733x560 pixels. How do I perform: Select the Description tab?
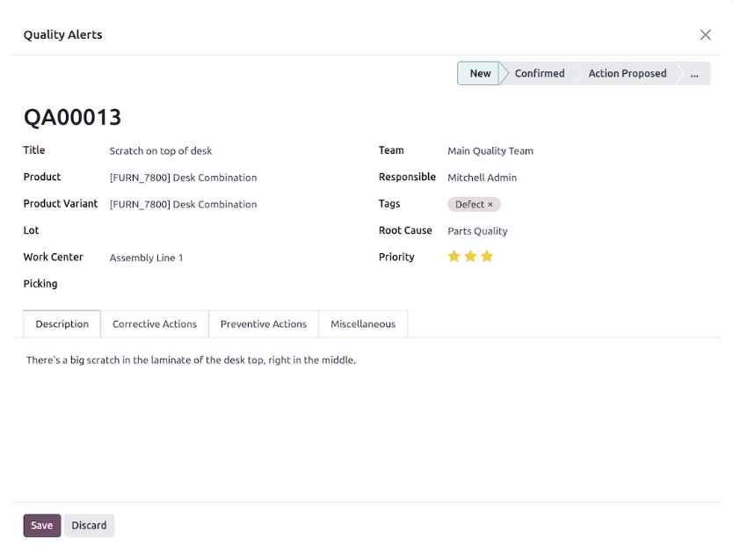point(62,324)
